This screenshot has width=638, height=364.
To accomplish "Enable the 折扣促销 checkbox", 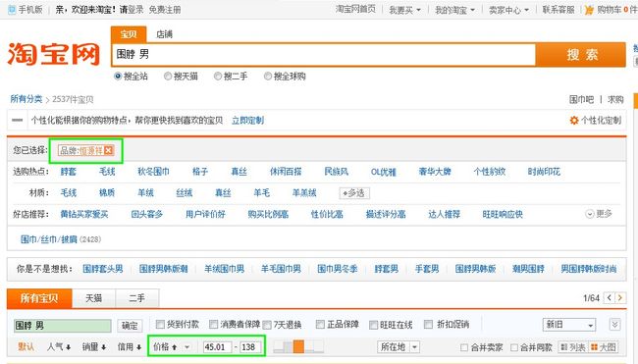I will tap(428, 324).
